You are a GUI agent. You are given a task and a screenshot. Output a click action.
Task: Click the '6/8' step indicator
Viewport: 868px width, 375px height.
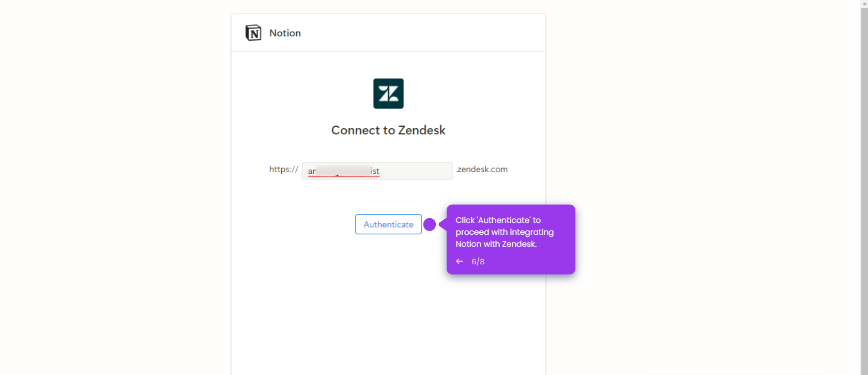tap(478, 261)
